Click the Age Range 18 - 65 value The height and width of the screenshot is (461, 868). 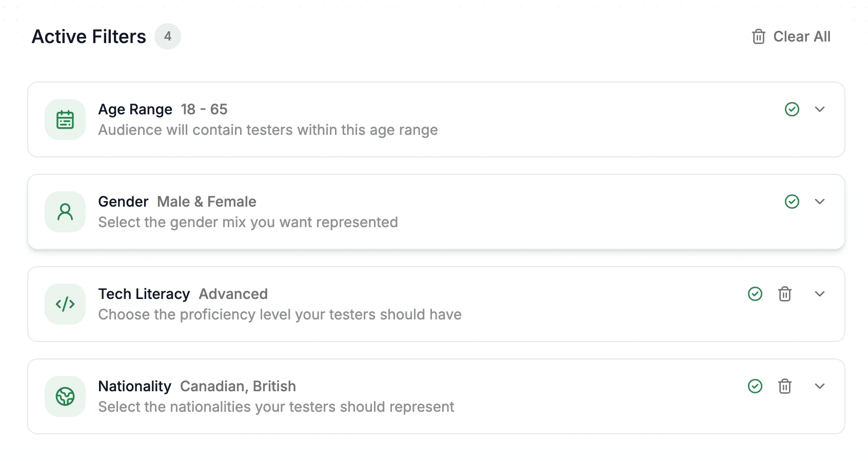(x=204, y=109)
